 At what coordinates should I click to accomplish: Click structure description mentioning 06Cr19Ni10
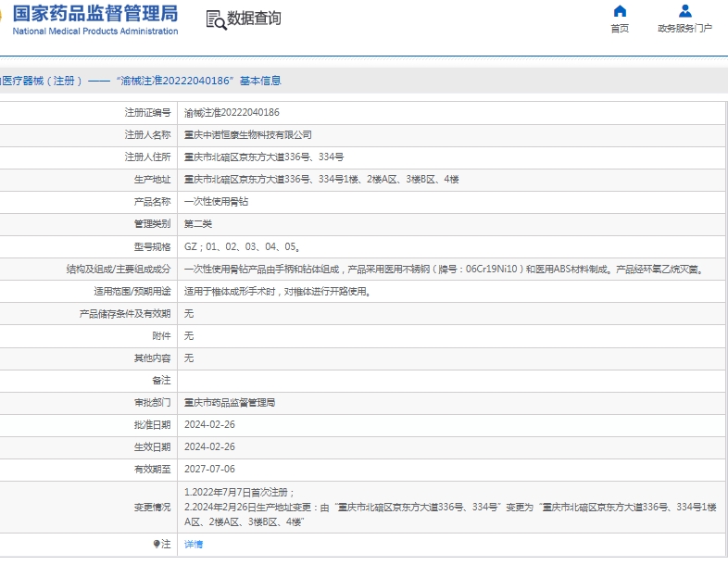(445, 269)
